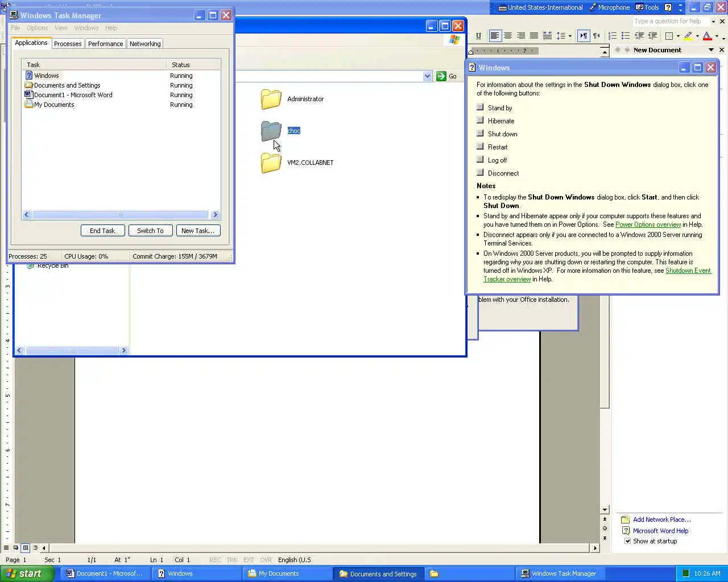Image resolution: width=728 pixels, height=582 pixels.
Task: Switch to Web Layout View button
Action: [16, 548]
